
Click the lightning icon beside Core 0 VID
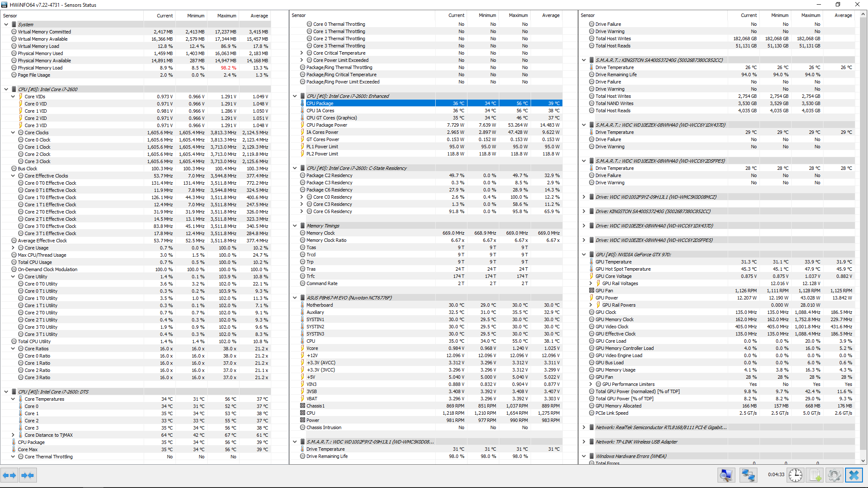click(x=21, y=104)
